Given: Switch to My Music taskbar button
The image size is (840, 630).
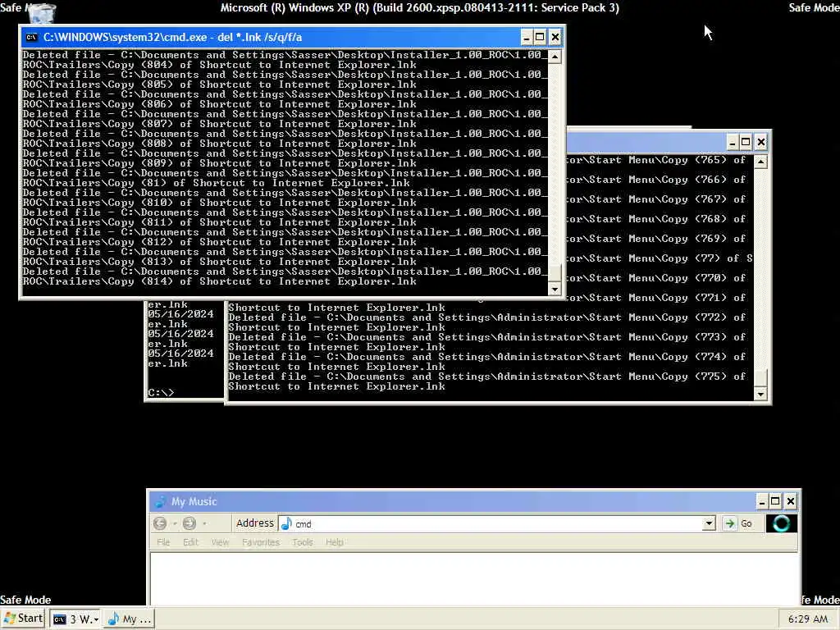Looking at the screenshot, I should (130, 619).
